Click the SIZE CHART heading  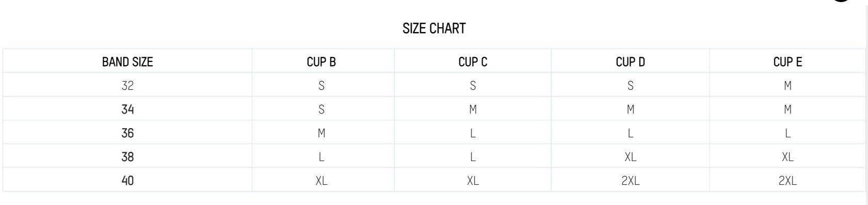(434, 28)
